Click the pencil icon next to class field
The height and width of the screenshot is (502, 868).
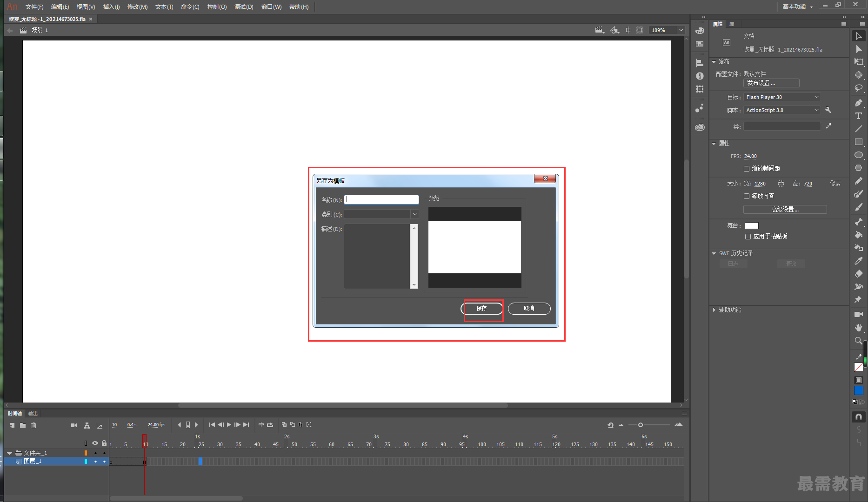(x=828, y=126)
